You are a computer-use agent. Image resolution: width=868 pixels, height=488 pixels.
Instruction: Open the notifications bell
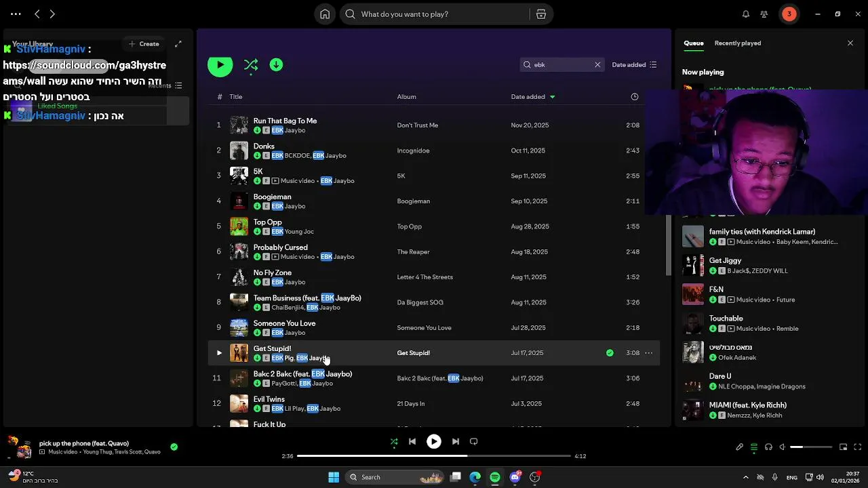(x=746, y=14)
